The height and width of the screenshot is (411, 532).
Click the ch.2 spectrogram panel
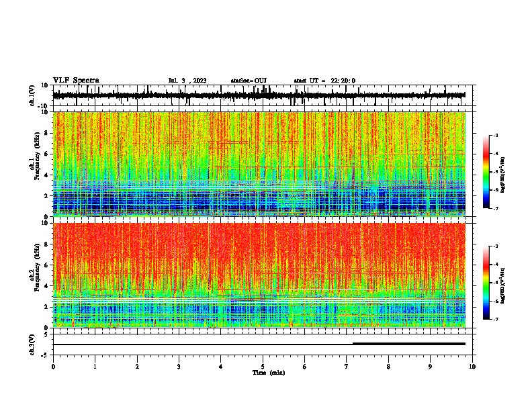coord(259,275)
